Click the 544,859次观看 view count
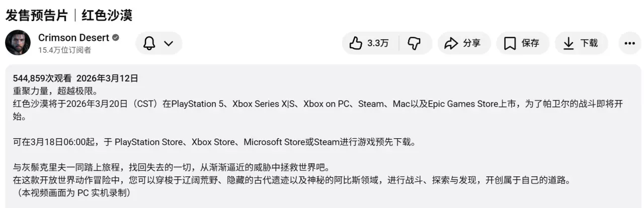This screenshot has height=208, width=644. (42, 78)
